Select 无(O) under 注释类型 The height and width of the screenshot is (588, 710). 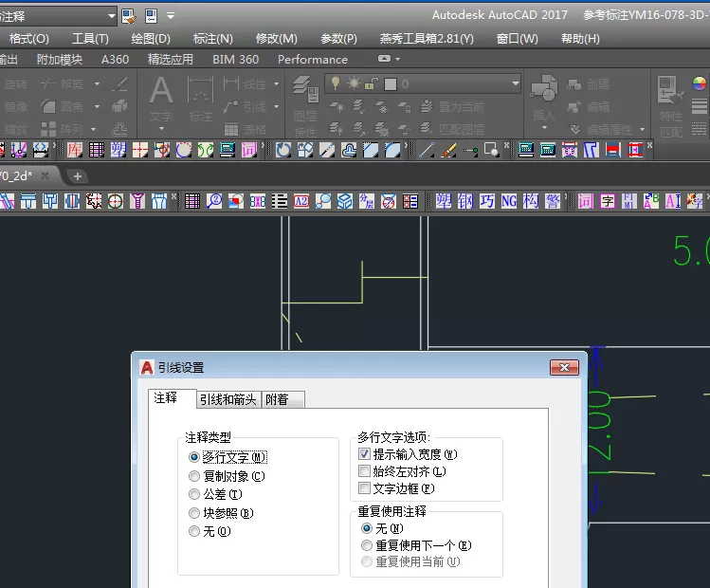[x=194, y=531]
